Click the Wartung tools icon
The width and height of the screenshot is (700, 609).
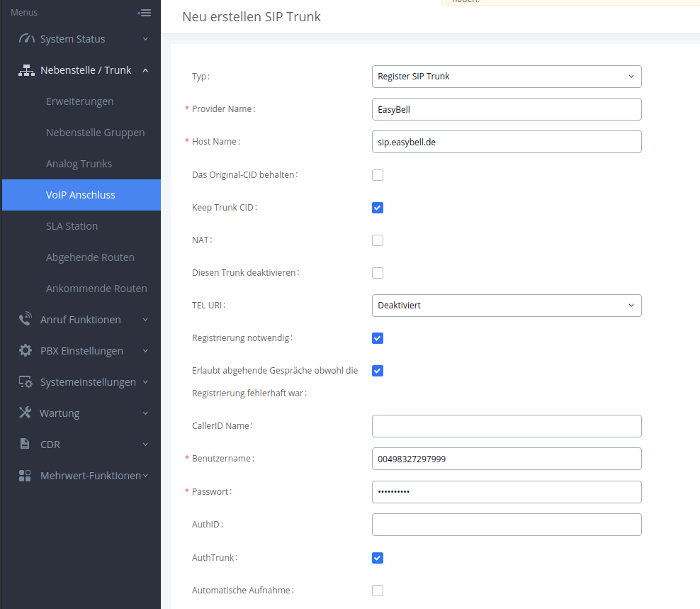(26, 413)
